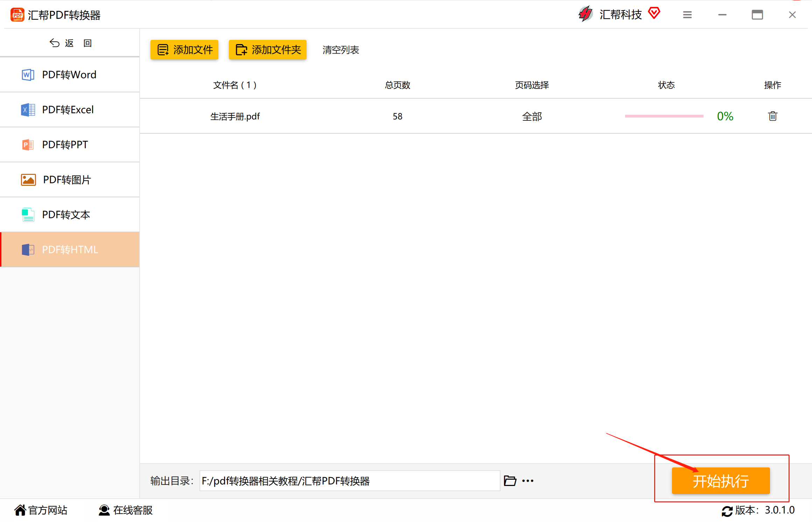The image size is (812, 522).
Task: Click the Excel icon in sidebar
Action: click(x=28, y=110)
